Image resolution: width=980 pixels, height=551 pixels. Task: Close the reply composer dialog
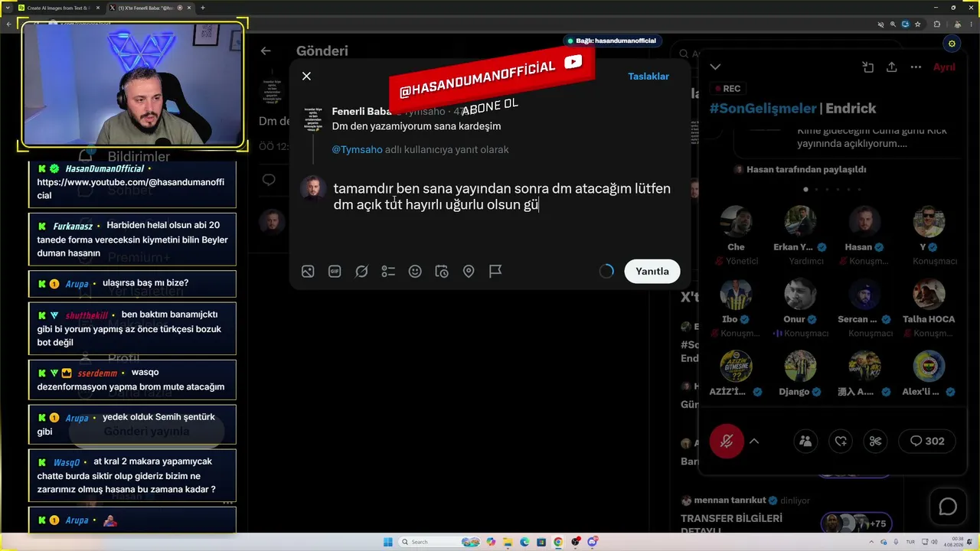pyautogui.click(x=306, y=76)
